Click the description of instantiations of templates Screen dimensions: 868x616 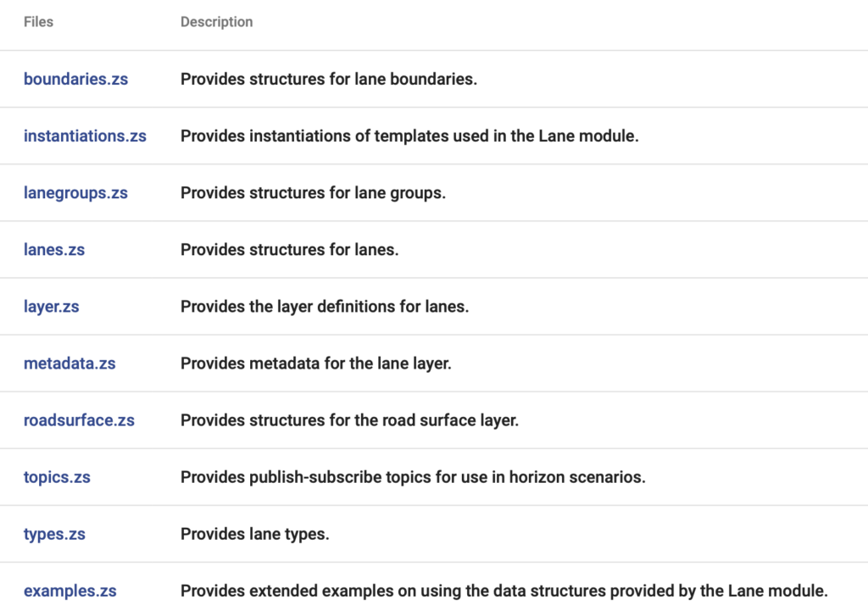[409, 136]
